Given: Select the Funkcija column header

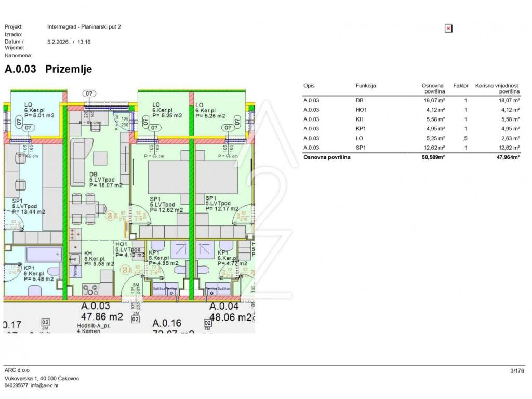Looking at the screenshot, I should tap(366, 86).
